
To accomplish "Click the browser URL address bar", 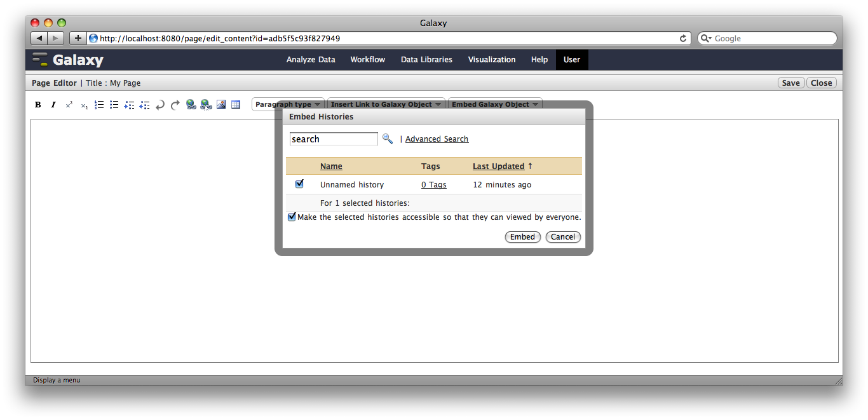I will (388, 38).
